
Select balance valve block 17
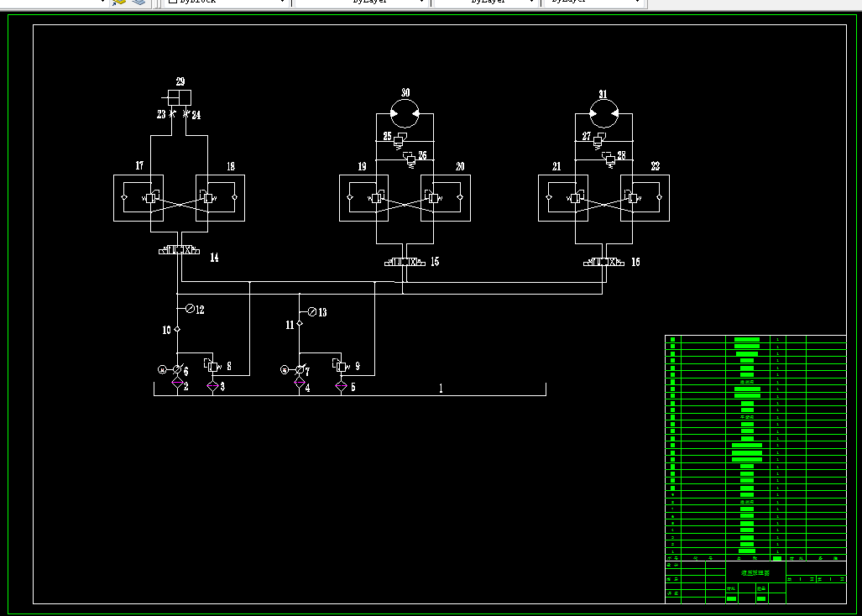(138, 198)
